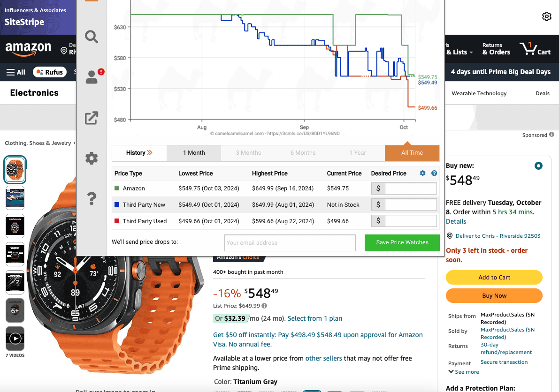Open the Camelizer search magnifier icon
The height and width of the screenshot is (392, 559).
pyautogui.click(x=92, y=36)
